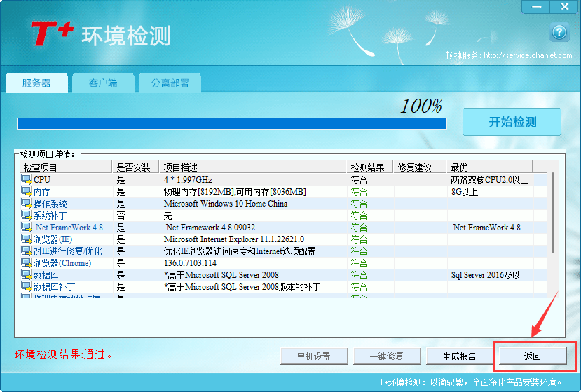Select the 数据库补丁 item text
581x392 pixels.
(x=54, y=287)
